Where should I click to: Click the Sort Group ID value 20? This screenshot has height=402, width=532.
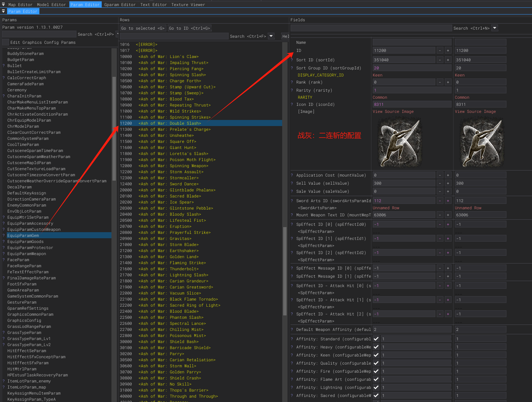tap(412, 68)
